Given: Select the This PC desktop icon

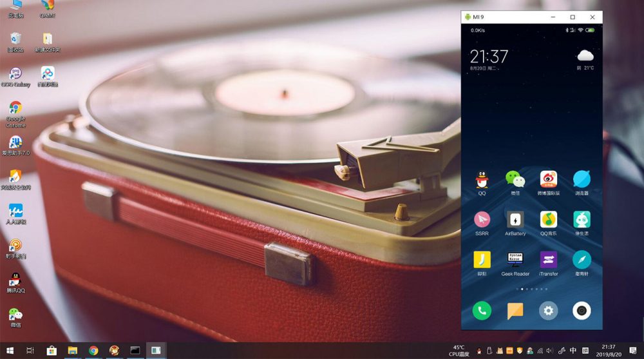Looking at the screenshot, I should coord(15,9).
